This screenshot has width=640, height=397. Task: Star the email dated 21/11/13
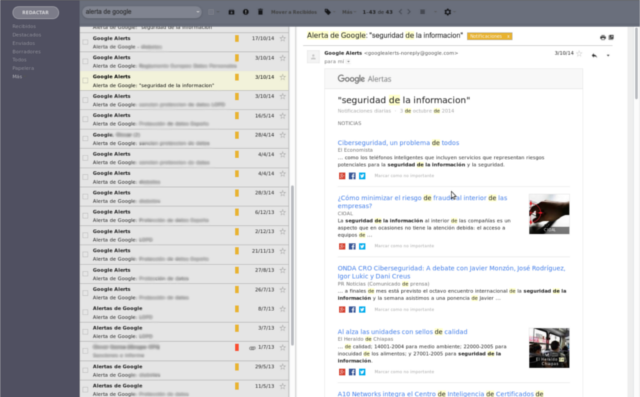[x=282, y=251]
